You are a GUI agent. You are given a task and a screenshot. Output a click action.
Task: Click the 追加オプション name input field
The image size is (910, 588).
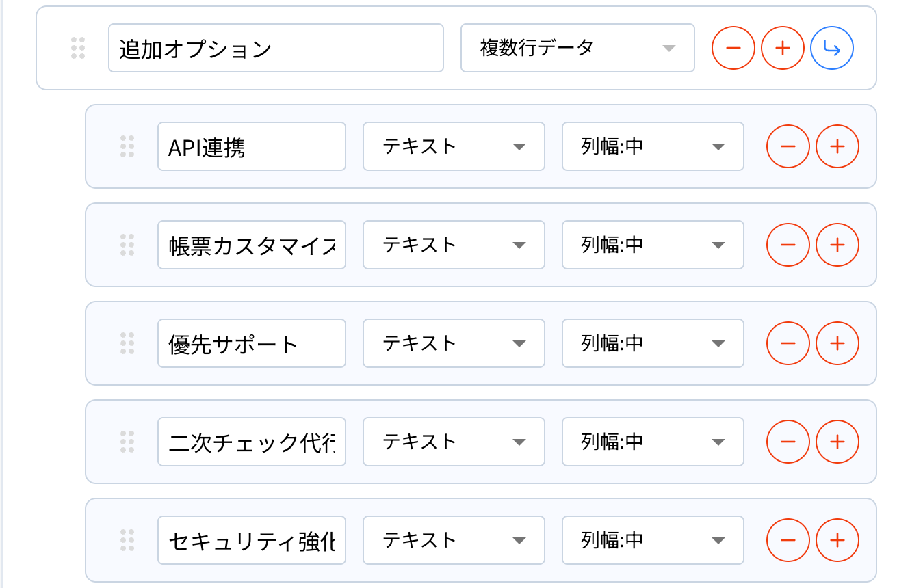click(x=275, y=48)
